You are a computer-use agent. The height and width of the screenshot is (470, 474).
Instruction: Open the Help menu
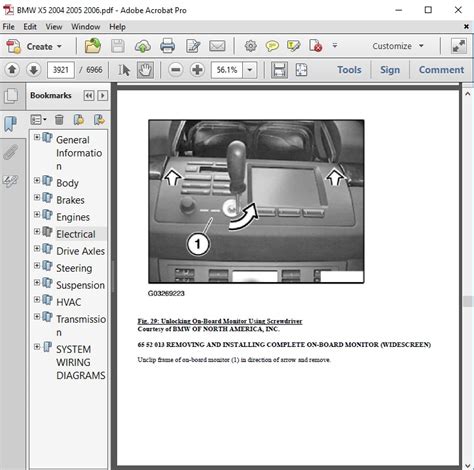pyautogui.click(x=117, y=27)
